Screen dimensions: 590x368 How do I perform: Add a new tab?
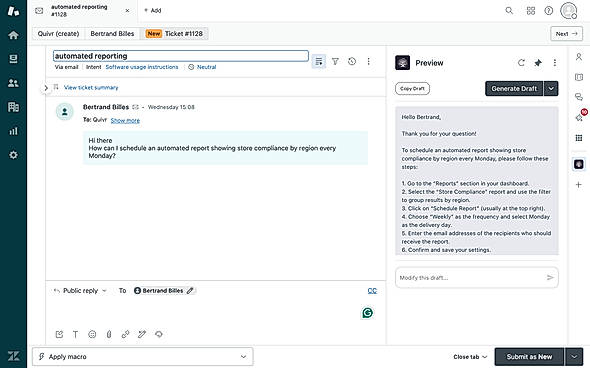click(153, 11)
